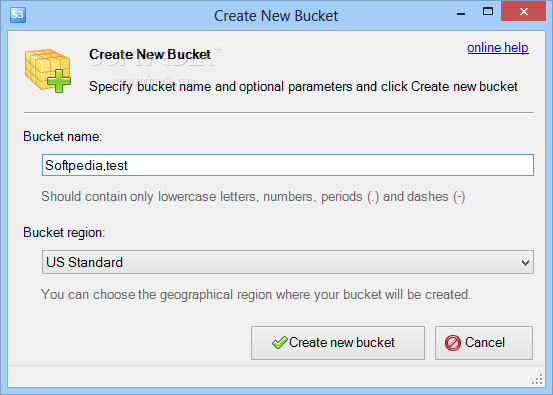
Task: Click the "Bucket name:" label
Action: pyautogui.click(x=63, y=136)
